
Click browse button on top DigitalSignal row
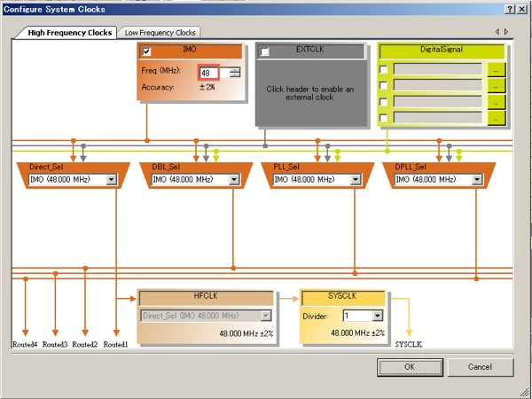(x=496, y=69)
